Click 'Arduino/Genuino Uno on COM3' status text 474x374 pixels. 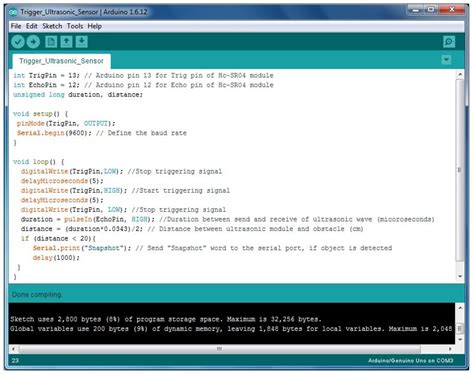[411, 361]
